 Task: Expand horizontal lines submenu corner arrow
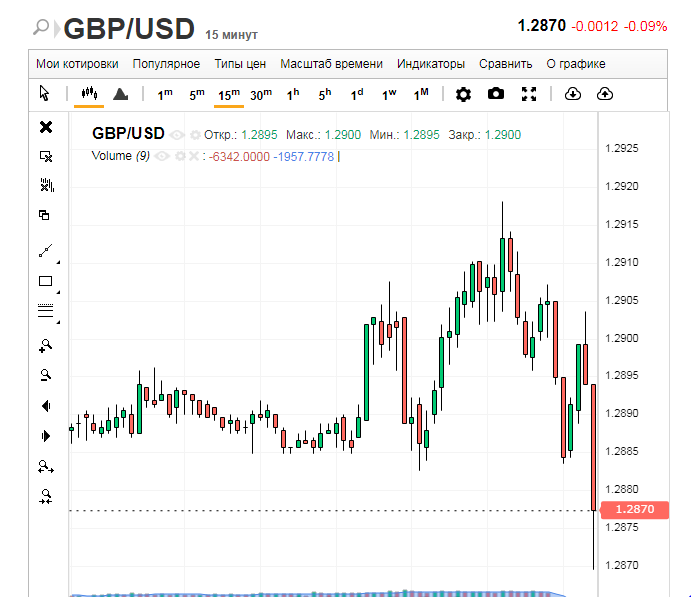coord(58,322)
